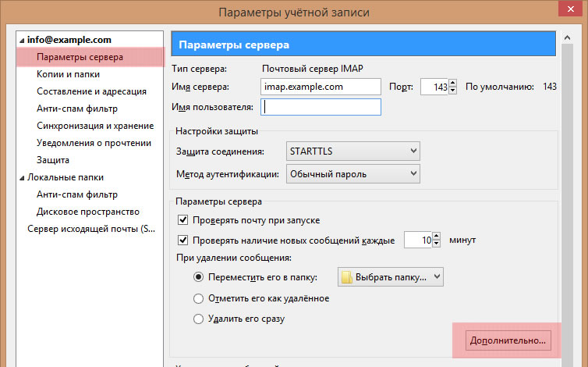This screenshot has width=588, height=367.
Task: Click the Имя сервера text field
Action: pos(321,87)
